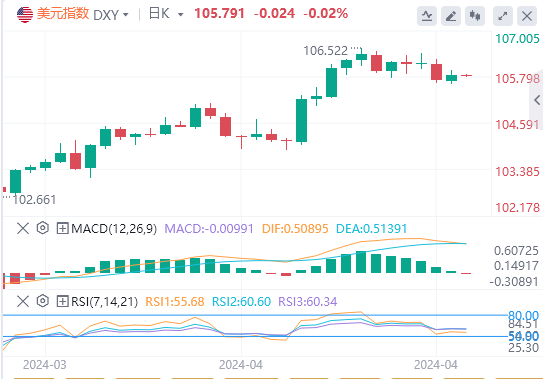The height and width of the screenshot is (379, 543).
Task: Open RSI settings hexagon icon
Action: click(43, 301)
